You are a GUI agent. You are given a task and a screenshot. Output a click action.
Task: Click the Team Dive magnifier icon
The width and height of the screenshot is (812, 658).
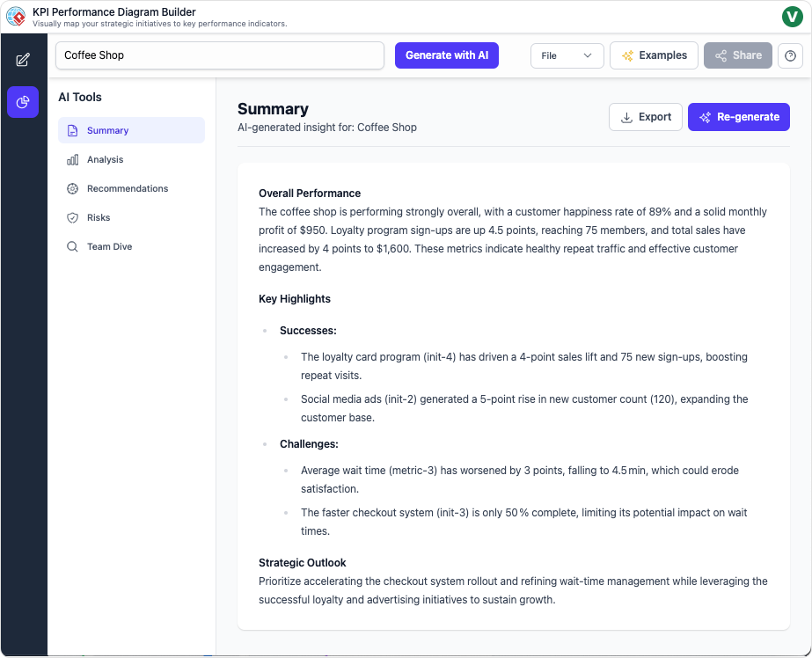pos(73,246)
